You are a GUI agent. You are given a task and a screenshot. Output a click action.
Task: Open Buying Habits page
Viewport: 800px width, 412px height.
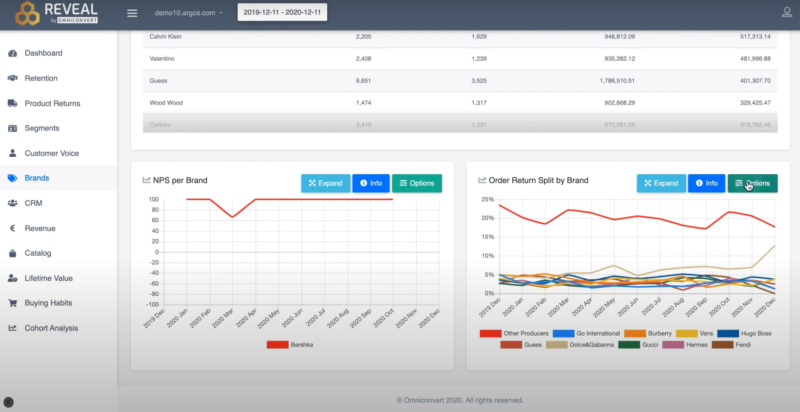(48, 303)
